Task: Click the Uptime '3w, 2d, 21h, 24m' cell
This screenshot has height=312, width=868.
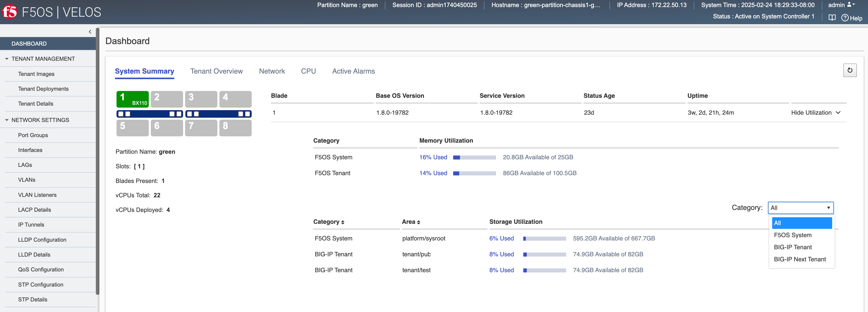Action: pos(711,113)
